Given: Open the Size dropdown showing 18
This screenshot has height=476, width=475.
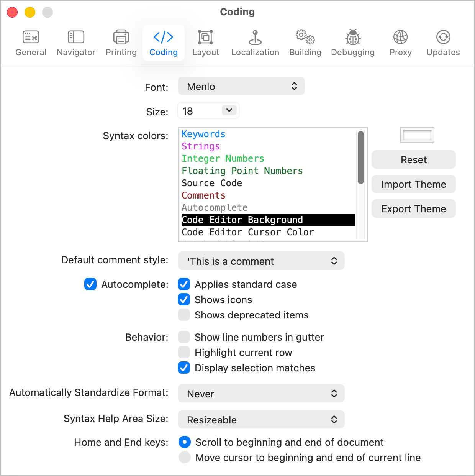Looking at the screenshot, I should pyautogui.click(x=208, y=110).
